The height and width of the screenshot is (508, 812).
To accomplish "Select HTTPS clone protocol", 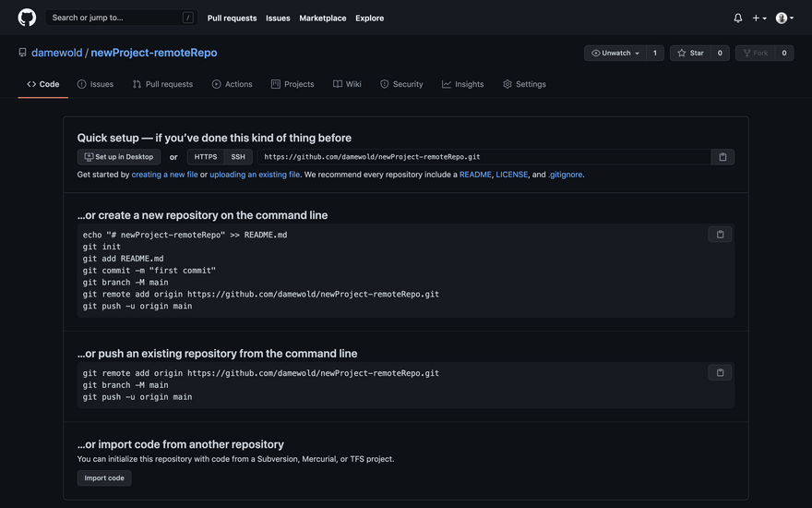I will (x=206, y=157).
